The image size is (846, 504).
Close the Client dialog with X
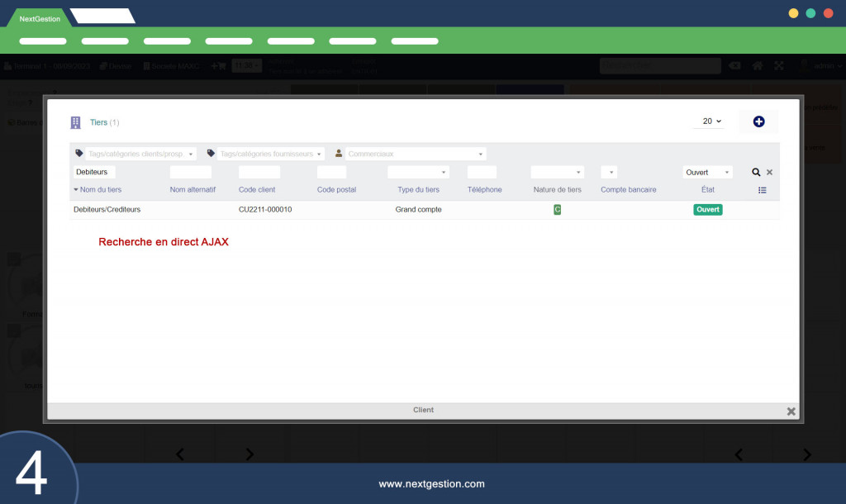click(x=791, y=411)
